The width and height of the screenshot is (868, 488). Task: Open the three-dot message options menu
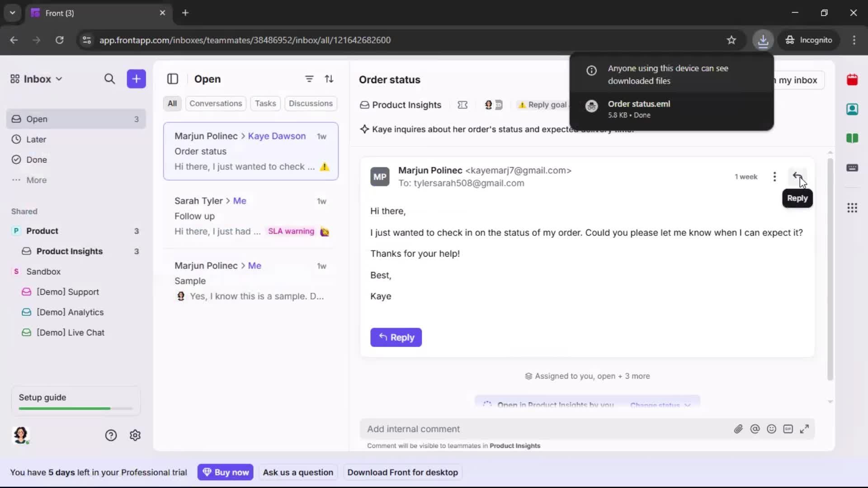point(775,176)
